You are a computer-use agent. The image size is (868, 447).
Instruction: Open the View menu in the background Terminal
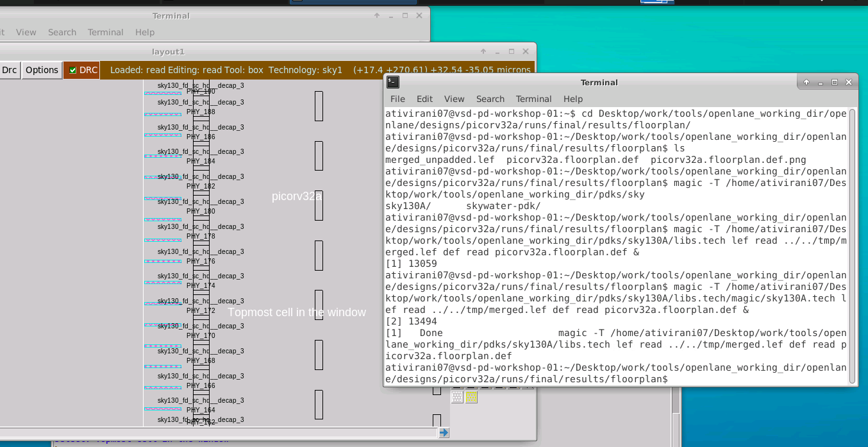coord(26,32)
